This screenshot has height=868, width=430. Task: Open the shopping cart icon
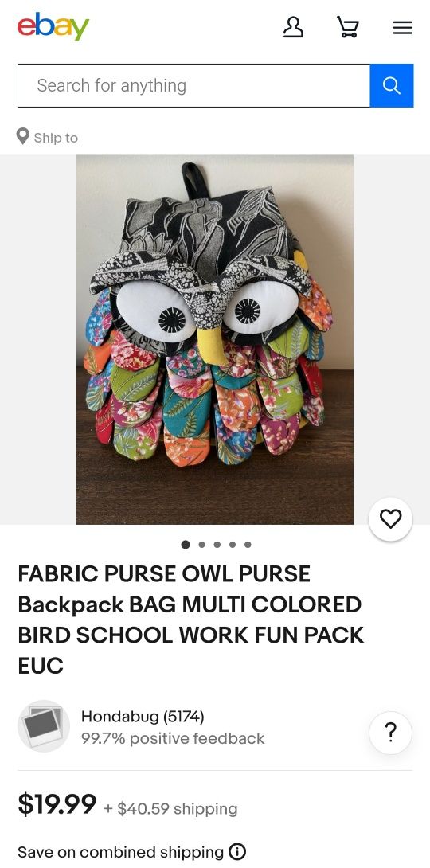pos(347,26)
